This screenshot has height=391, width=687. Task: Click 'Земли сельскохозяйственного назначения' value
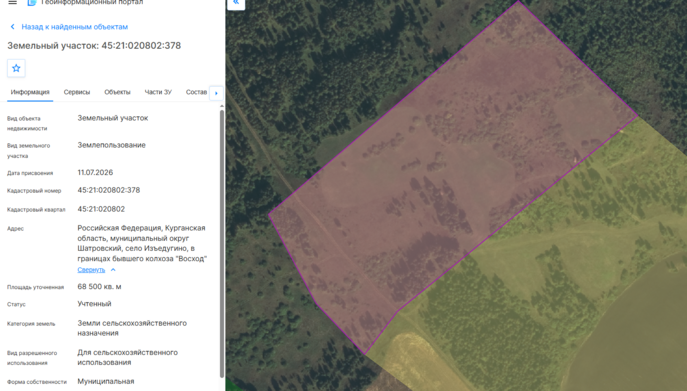132,328
